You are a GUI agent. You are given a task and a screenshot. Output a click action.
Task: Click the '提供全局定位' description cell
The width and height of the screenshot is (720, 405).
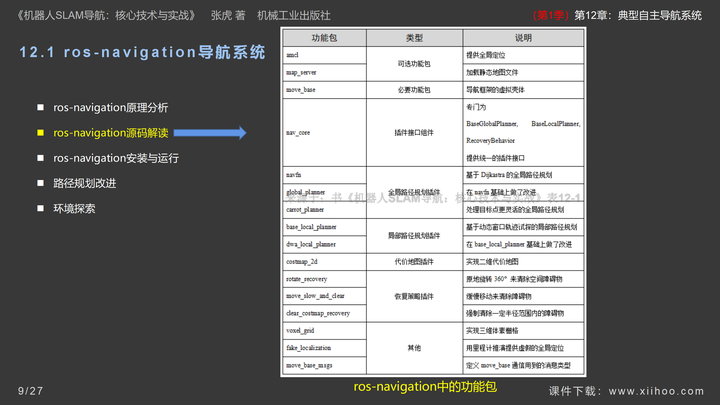tap(523, 55)
